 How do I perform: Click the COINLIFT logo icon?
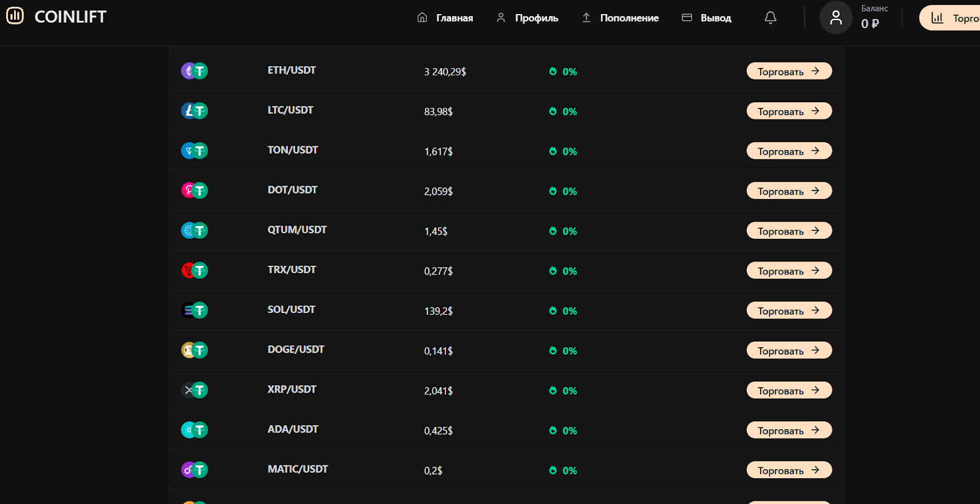tap(15, 16)
